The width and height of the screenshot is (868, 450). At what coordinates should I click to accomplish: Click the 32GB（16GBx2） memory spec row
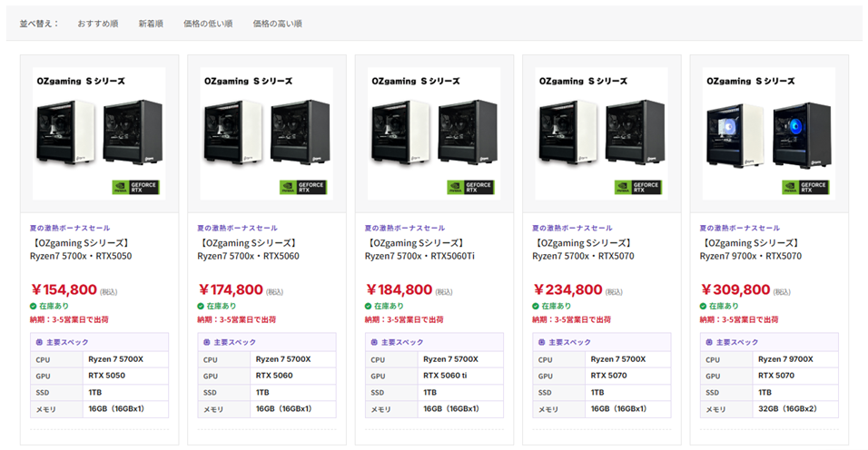coord(769,409)
